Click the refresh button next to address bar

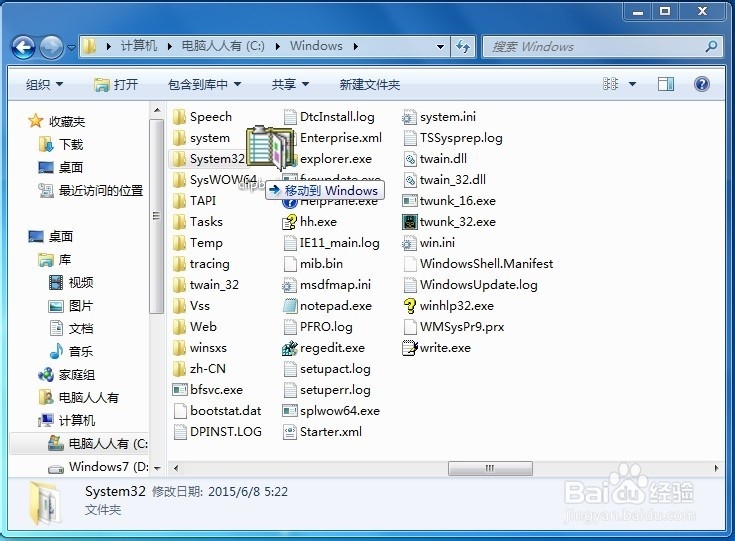click(x=463, y=46)
